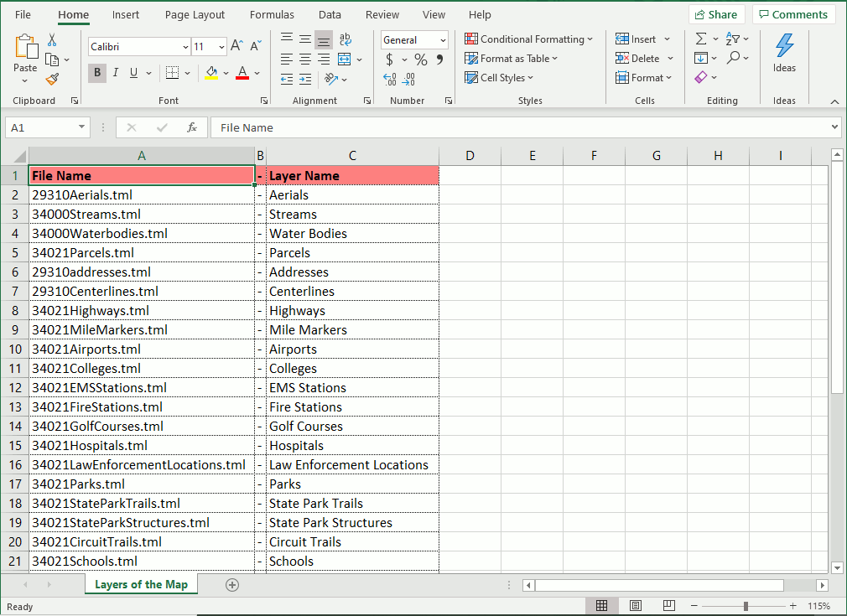Open the Formulas ribbon tab
The height and width of the screenshot is (616, 847).
272,15
